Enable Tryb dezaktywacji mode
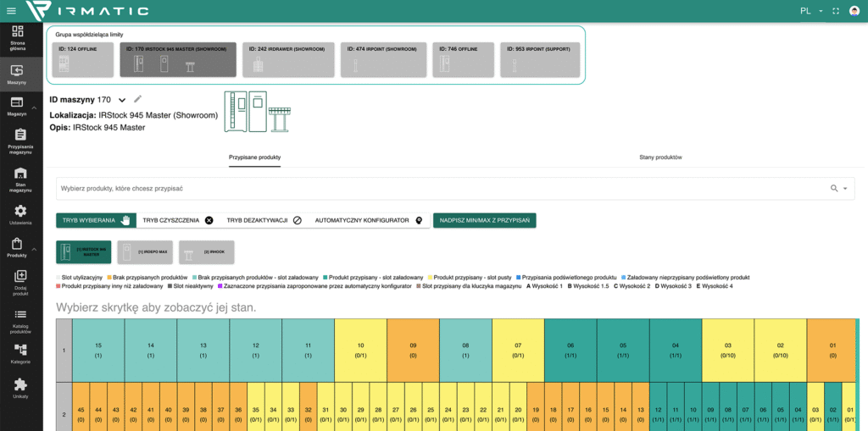 [x=263, y=220]
